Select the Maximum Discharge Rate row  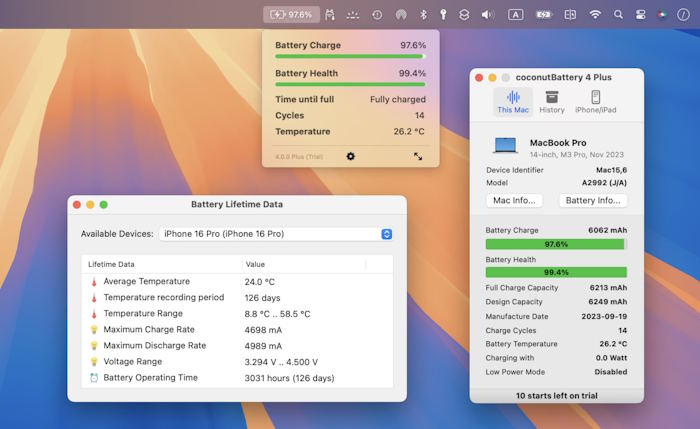tap(237, 346)
